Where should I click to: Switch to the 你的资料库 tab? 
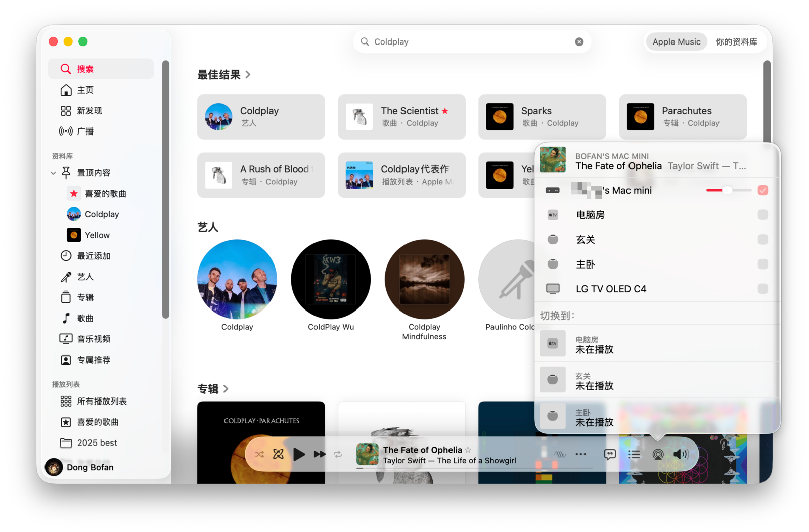736,42
